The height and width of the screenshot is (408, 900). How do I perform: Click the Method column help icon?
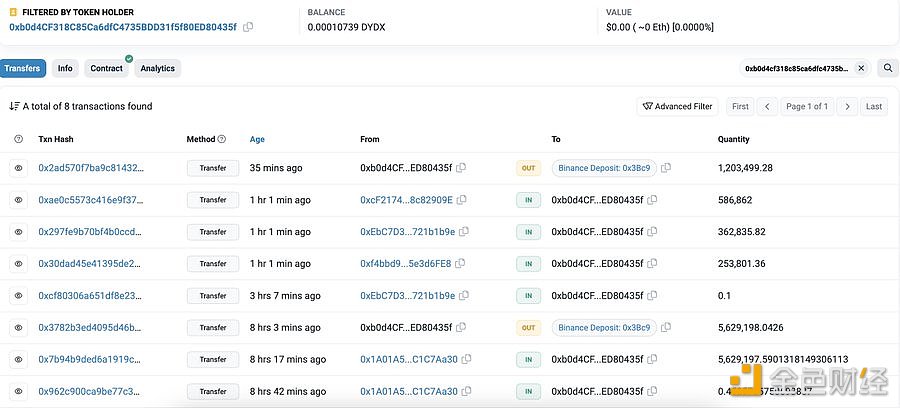pyautogui.click(x=222, y=139)
